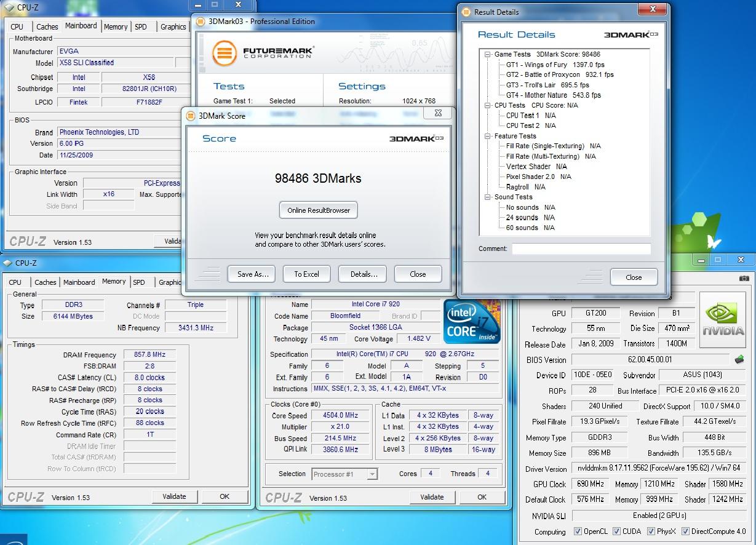This screenshot has width=756, height=545.
Task: Select the Ragtroll row
Action: click(x=526, y=186)
